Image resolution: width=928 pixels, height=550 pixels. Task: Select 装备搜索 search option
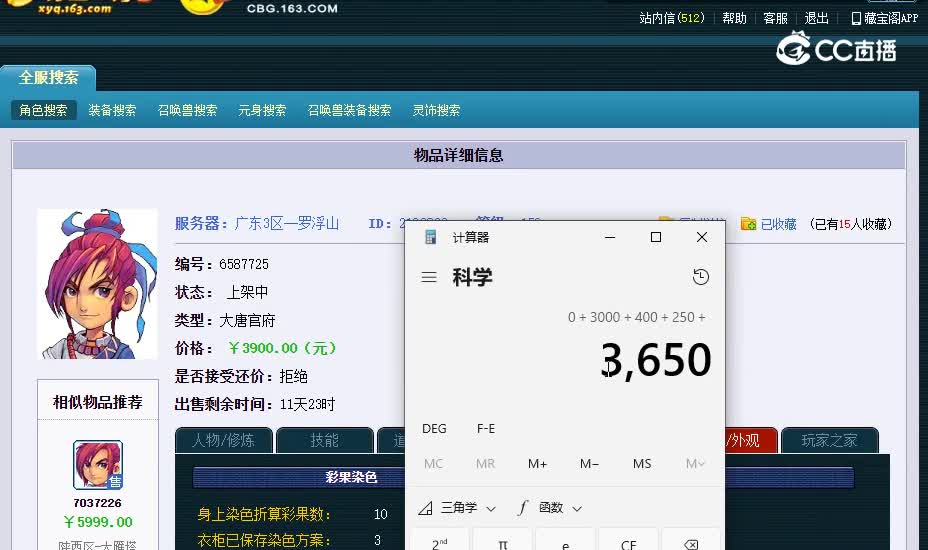pyautogui.click(x=112, y=110)
